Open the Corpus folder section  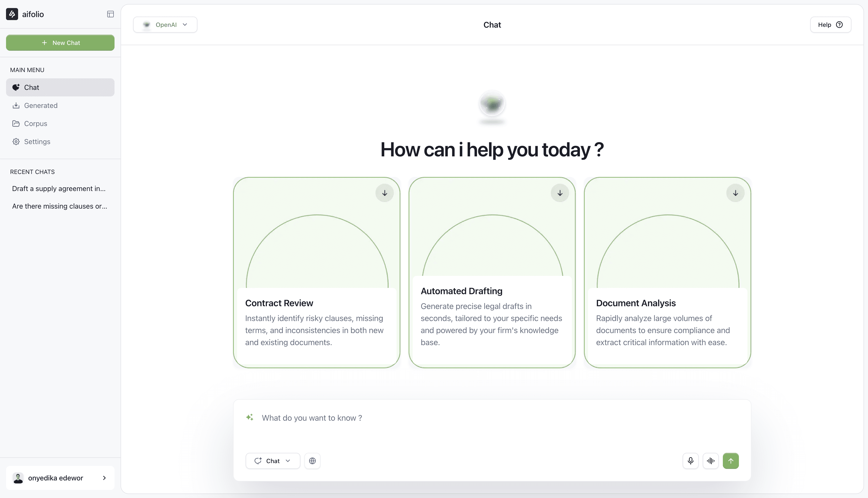click(36, 123)
